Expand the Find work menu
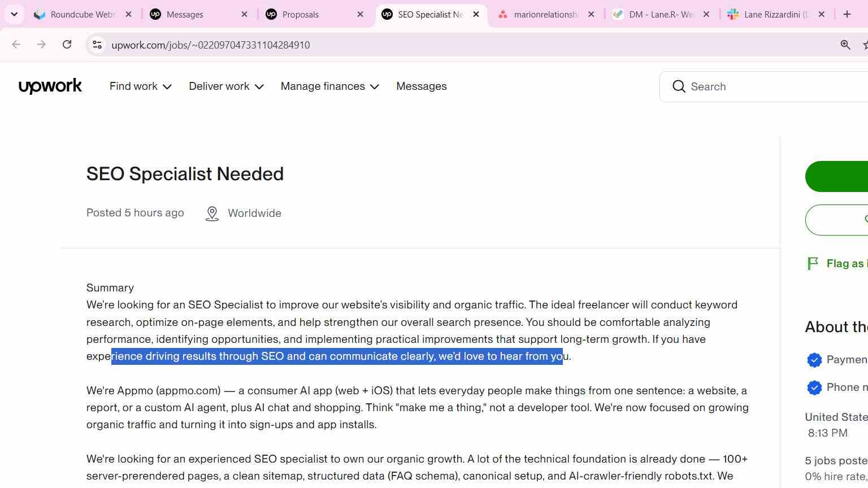The image size is (868, 488). 140,86
